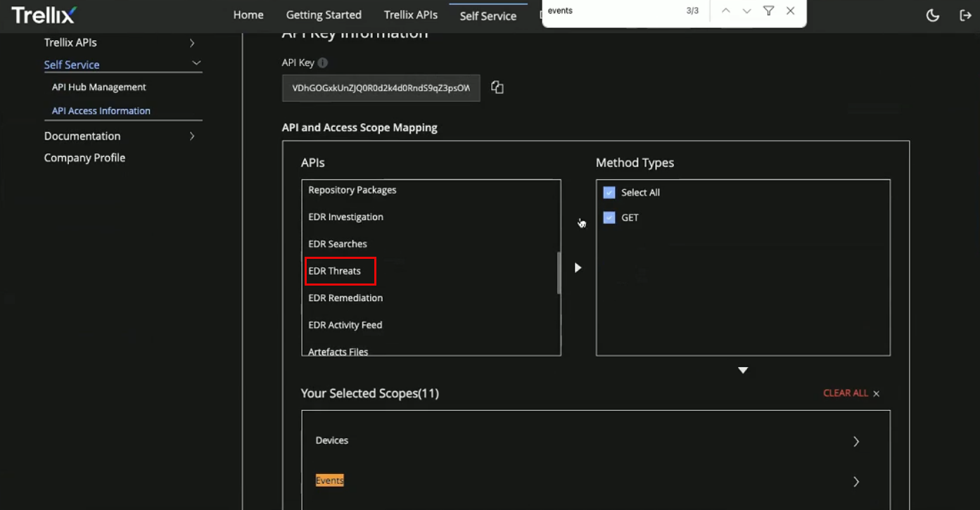
Task: Open the Home tab
Action: 248,15
